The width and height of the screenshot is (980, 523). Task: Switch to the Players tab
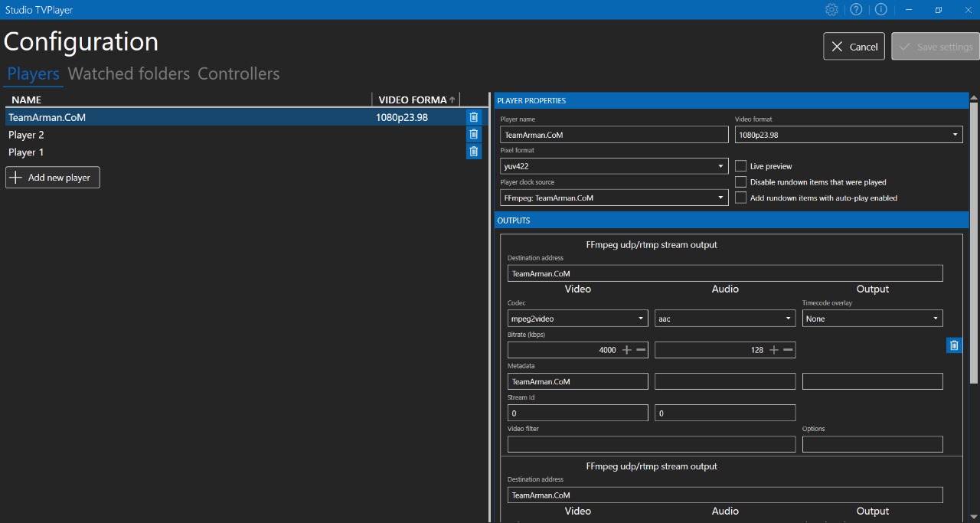click(34, 74)
